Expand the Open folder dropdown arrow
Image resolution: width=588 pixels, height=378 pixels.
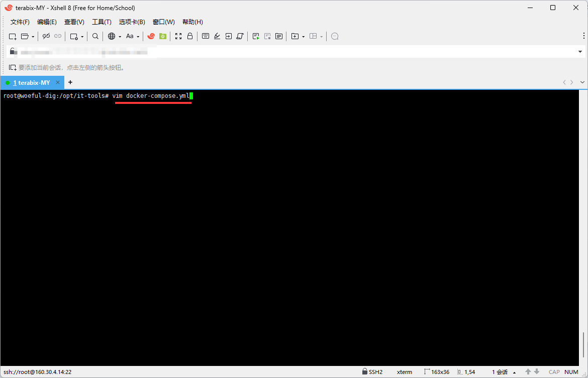click(33, 37)
